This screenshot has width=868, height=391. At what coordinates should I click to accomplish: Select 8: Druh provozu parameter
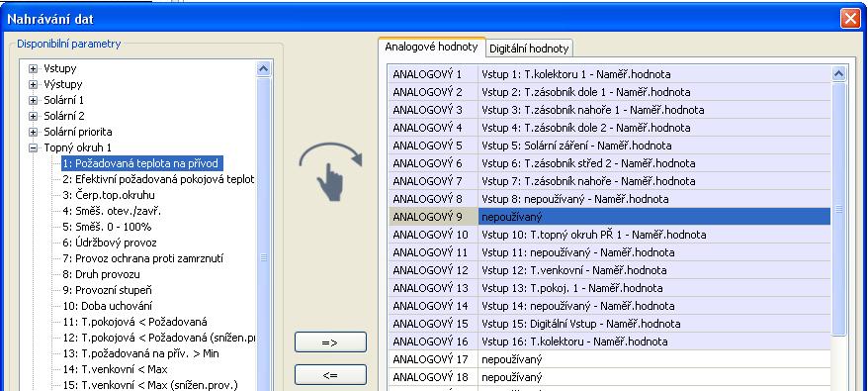click(101, 274)
